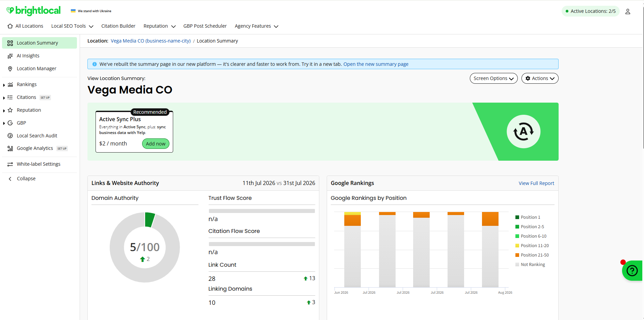This screenshot has height=320, width=644.
Task: Click the Position 6-10 legend swatch
Action: (x=517, y=236)
